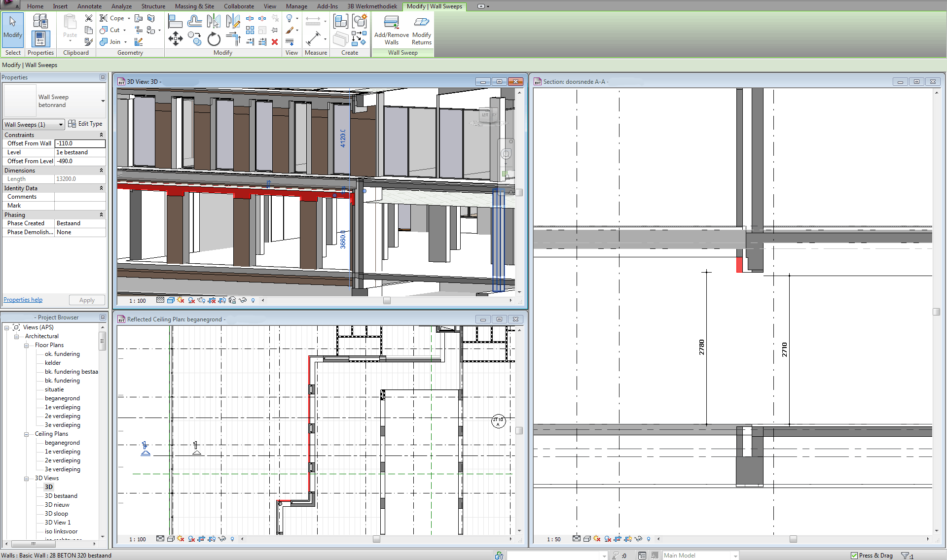Click the Copy to Clipboard icon
The image size is (947, 560).
[89, 30]
